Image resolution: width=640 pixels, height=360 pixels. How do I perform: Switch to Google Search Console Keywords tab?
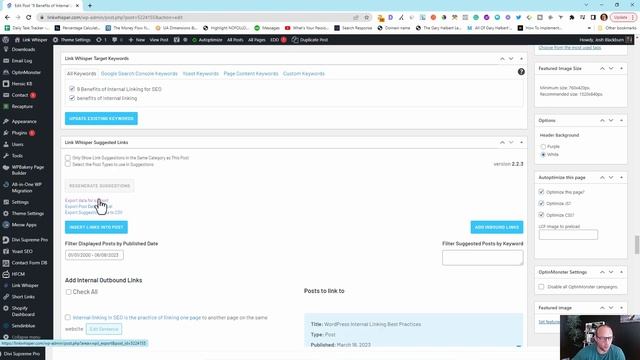click(x=139, y=74)
